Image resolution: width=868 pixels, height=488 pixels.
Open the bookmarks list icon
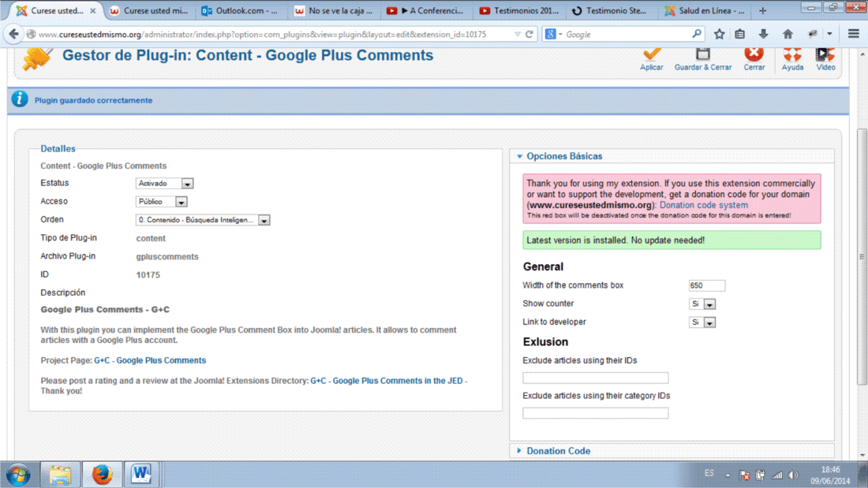point(740,35)
